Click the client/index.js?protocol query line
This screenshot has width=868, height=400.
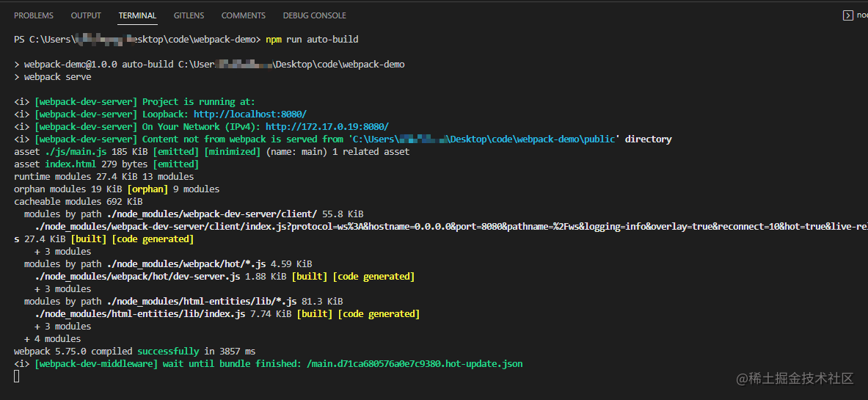pos(451,227)
